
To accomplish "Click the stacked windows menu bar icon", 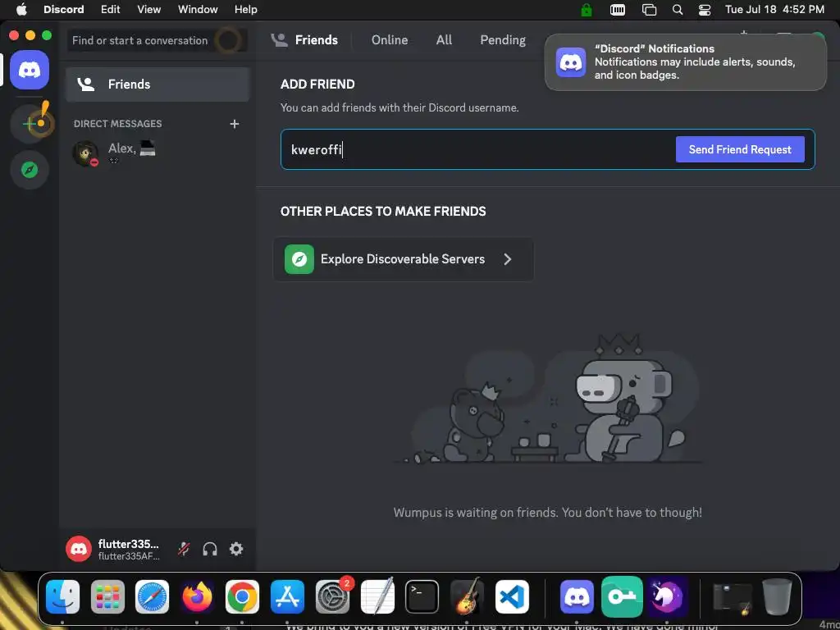I will pos(650,9).
